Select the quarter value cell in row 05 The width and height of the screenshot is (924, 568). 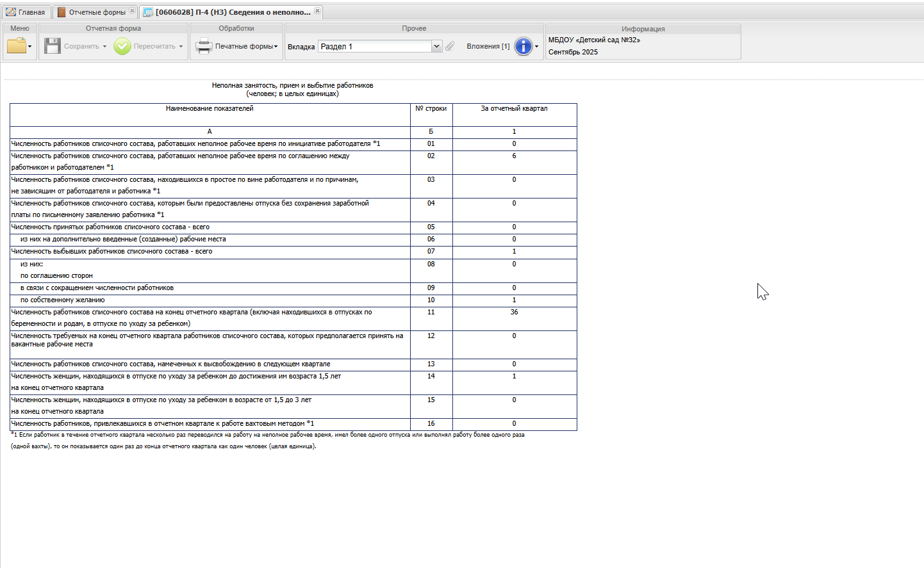pos(515,228)
